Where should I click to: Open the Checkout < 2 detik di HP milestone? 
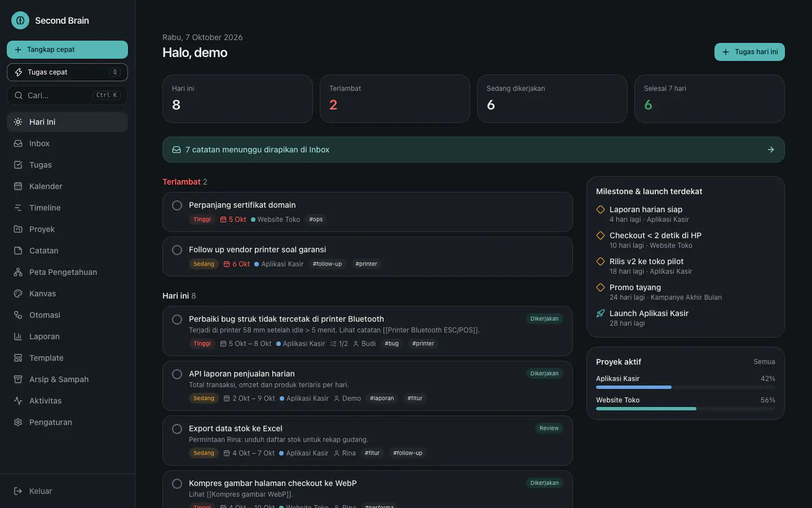tap(686, 240)
